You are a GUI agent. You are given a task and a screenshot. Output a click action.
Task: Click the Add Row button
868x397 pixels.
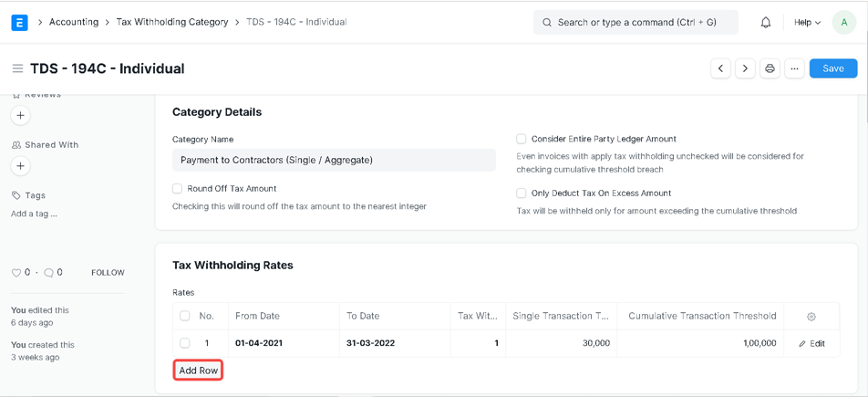coord(198,371)
